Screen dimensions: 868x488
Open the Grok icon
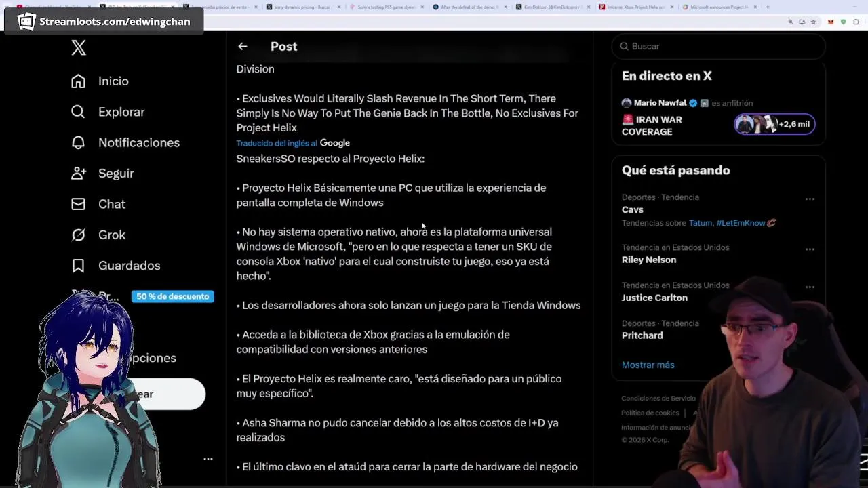click(79, 235)
